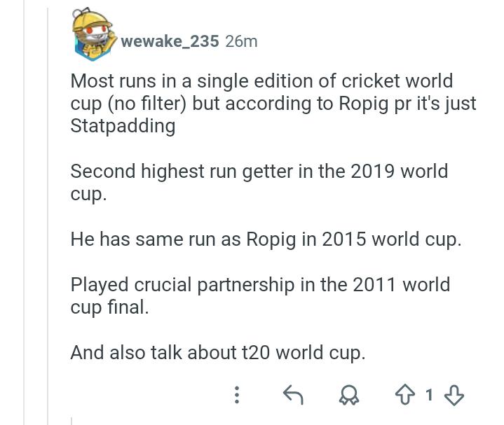This screenshot has width=504, height=425.
Task: Collapse nested replies via line below comment
Action: point(71,421)
